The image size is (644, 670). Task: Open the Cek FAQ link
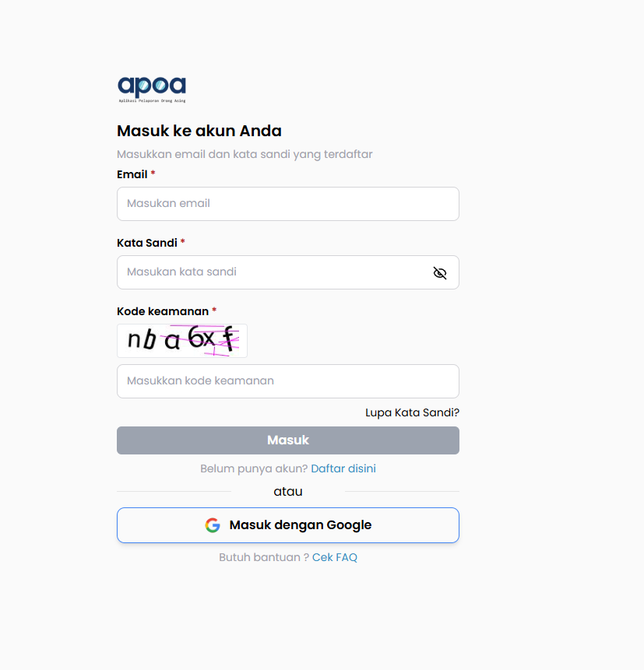335,557
